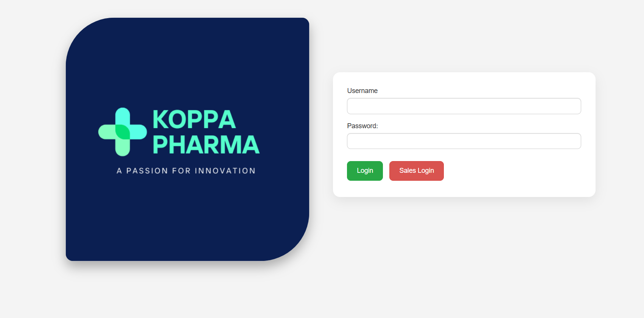Focus the Password input field
This screenshot has height=318, width=644.
click(464, 141)
